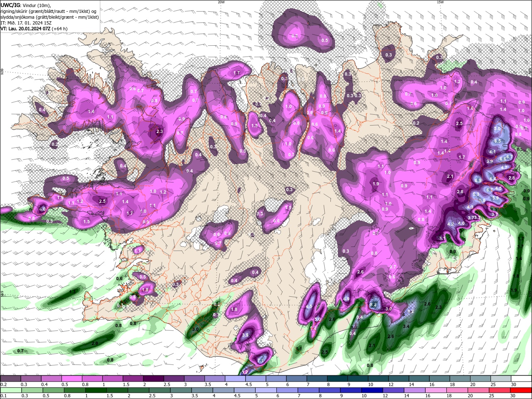
Task: Select darkest green 1 swatch in bottom legend row
Action: coord(96,390)
